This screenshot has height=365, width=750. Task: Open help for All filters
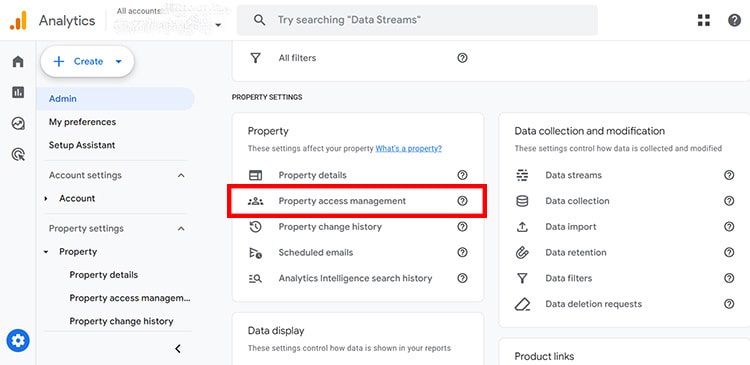[462, 58]
